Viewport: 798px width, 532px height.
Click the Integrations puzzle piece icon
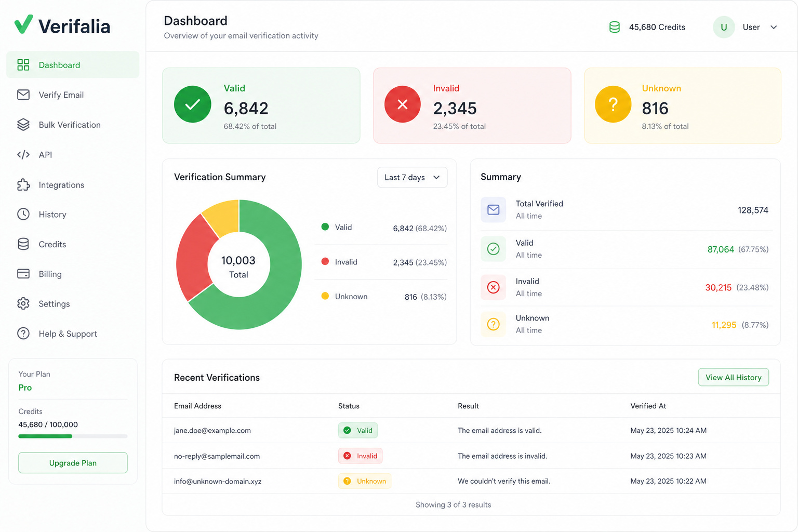(23, 184)
